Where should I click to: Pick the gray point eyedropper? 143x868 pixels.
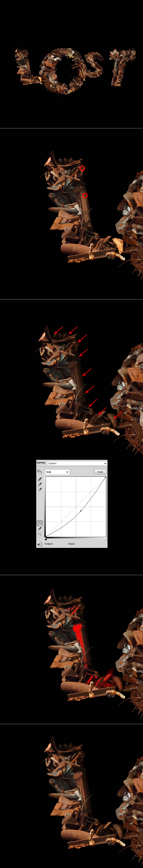pyautogui.click(x=40, y=484)
